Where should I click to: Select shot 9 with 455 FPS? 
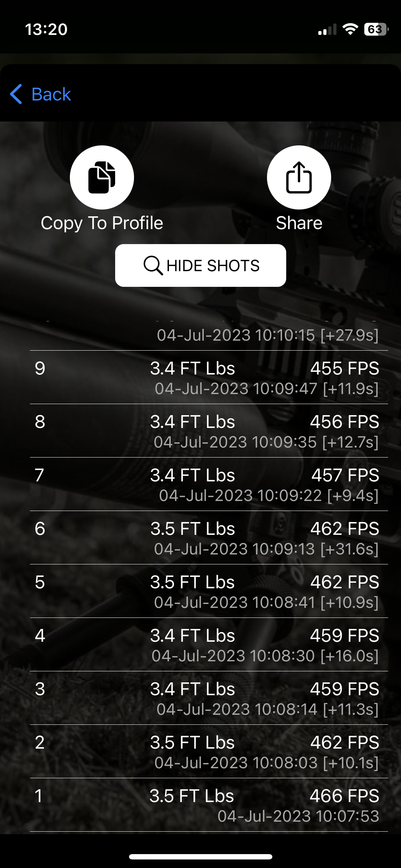click(x=209, y=377)
